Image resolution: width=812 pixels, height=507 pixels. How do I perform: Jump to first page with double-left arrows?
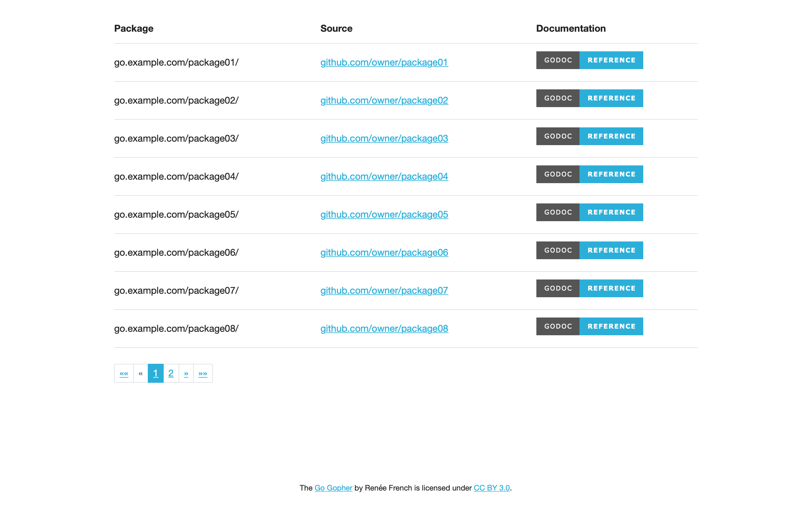pyautogui.click(x=124, y=373)
